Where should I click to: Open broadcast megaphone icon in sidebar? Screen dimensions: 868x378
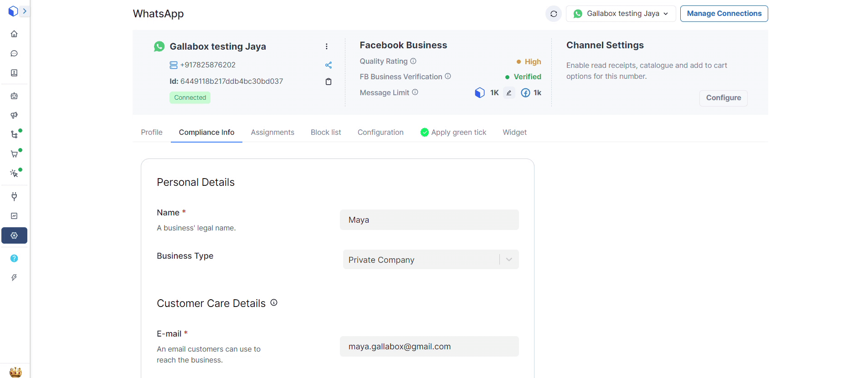point(14,115)
